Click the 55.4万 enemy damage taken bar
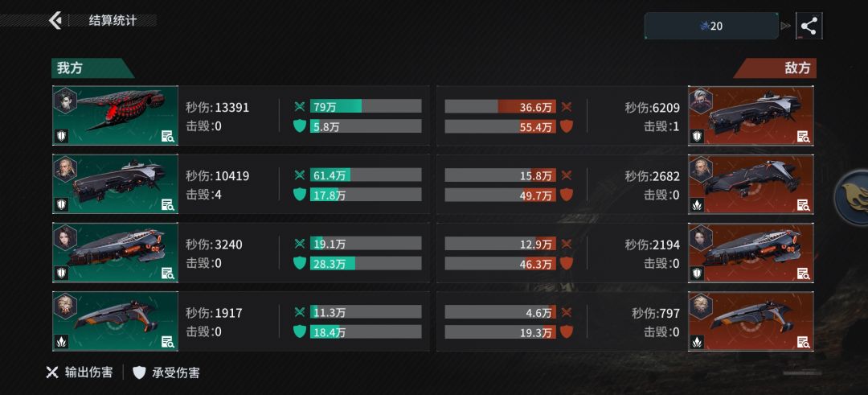 pyautogui.click(x=501, y=126)
